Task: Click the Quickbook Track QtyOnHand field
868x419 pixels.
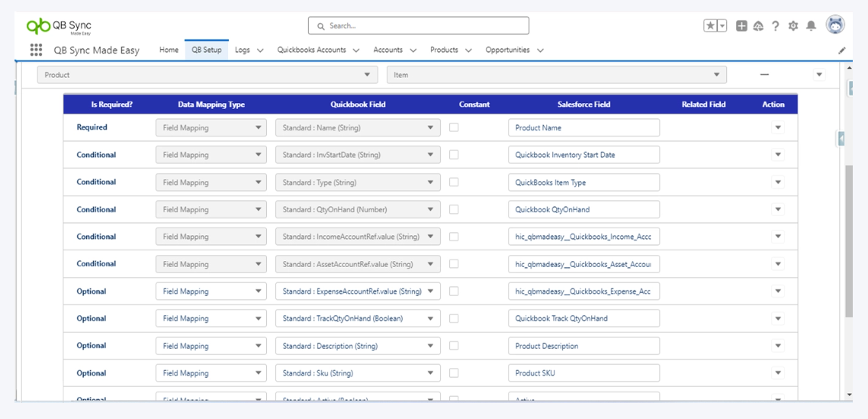Action: tap(583, 319)
